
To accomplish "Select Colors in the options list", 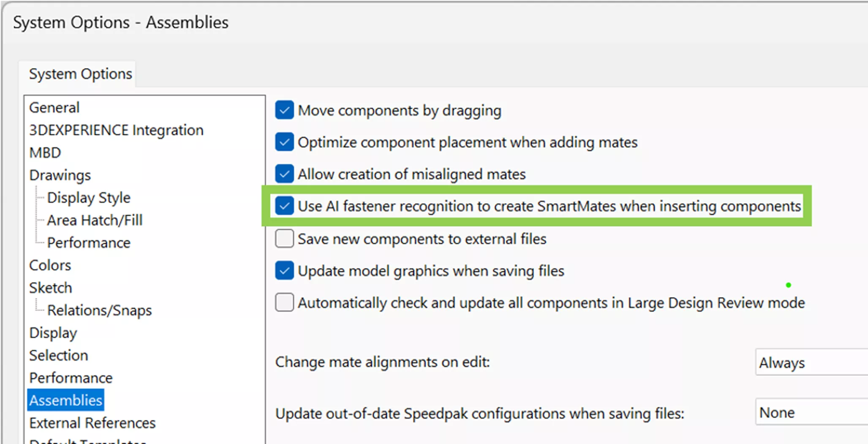I will pyautogui.click(x=50, y=265).
